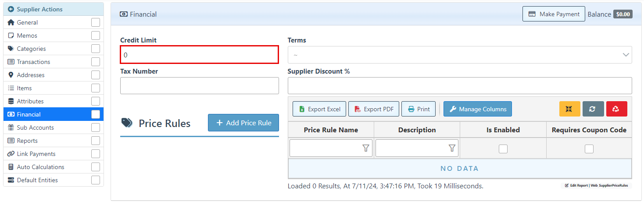
Task: Open the Transactions section in sidebar
Action: 33,62
